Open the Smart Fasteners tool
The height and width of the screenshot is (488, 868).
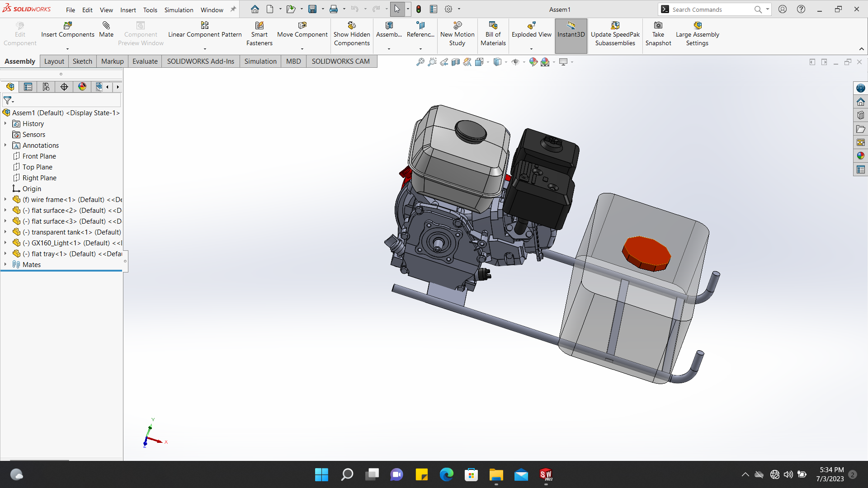(x=259, y=34)
